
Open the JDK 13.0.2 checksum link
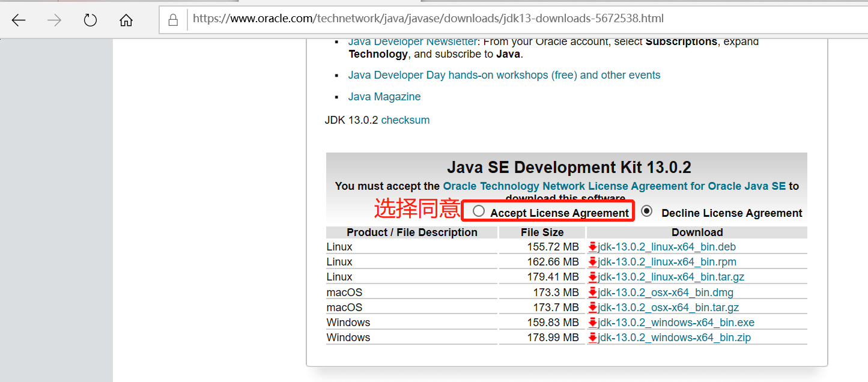[x=405, y=120]
